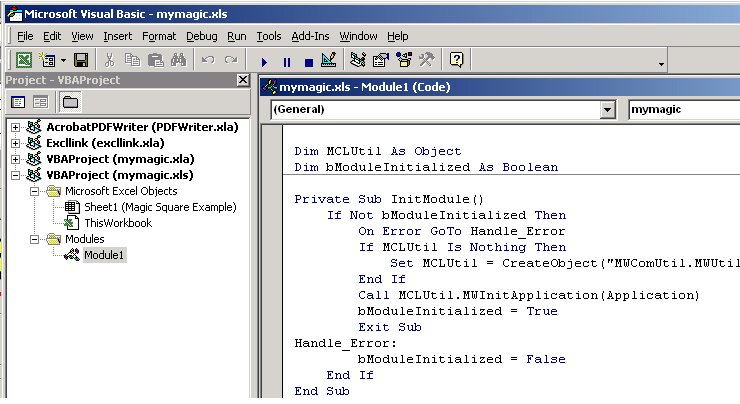Select VBAProject (mymagic.xls) in the tree
Viewport: 740px width, 404px height.
coord(120,175)
